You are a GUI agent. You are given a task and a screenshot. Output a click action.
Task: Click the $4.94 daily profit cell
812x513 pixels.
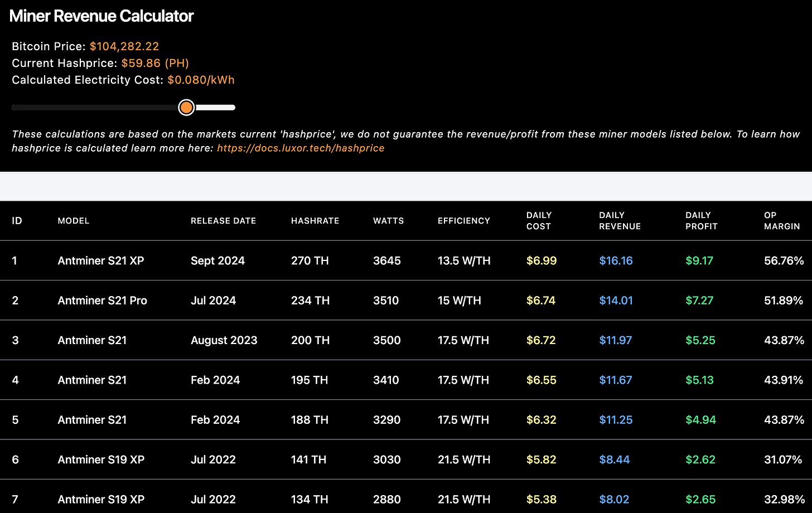[700, 420]
